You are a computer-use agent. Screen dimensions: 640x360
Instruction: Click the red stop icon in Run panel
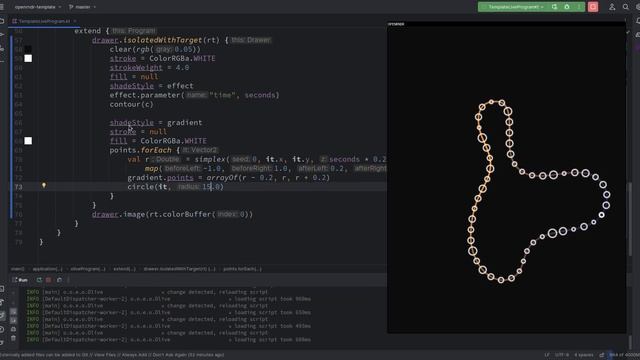point(49,280)
